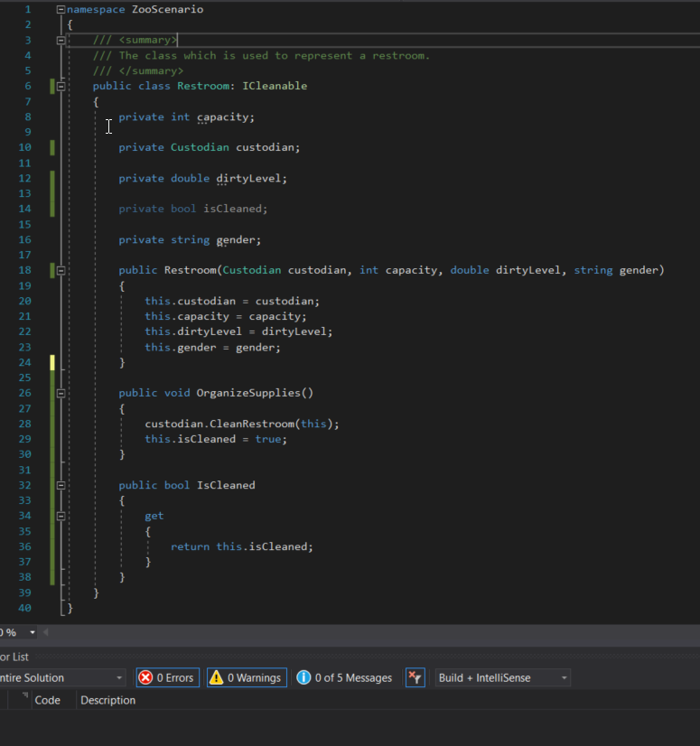This screenshot has height=746, width=700.
Task: Collapse the IsCleaned property block
Action: point(61,485)
